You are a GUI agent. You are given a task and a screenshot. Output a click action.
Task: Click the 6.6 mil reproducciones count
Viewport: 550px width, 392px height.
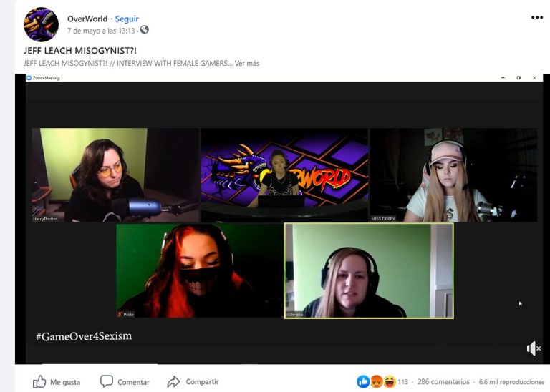coord(511,382)
